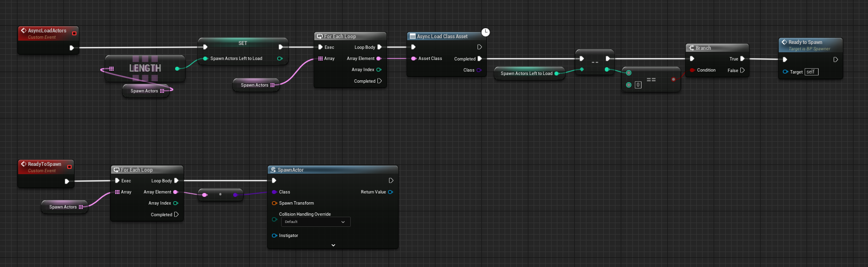The height and width of the screenshot is (267, 868).
Task: Click the False execution pin on Branch
Action: tap(742, 70)
